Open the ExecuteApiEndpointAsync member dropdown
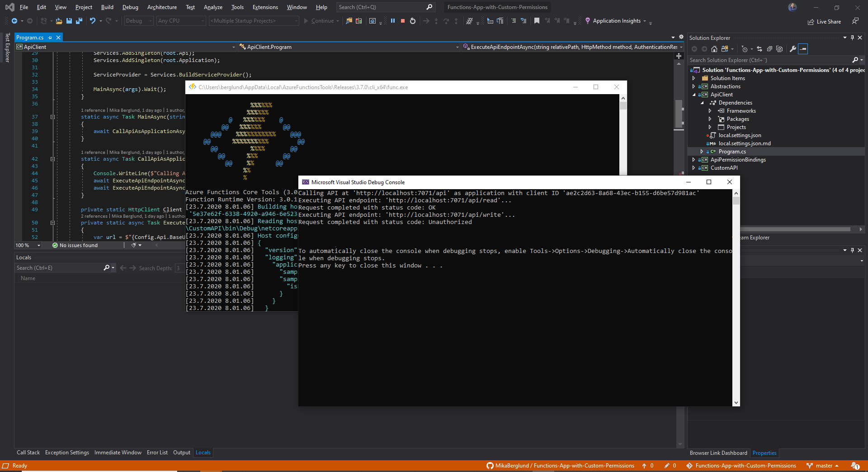Image resolution: width=868 pixels, height=472 pixels. (x=572, y=47)
